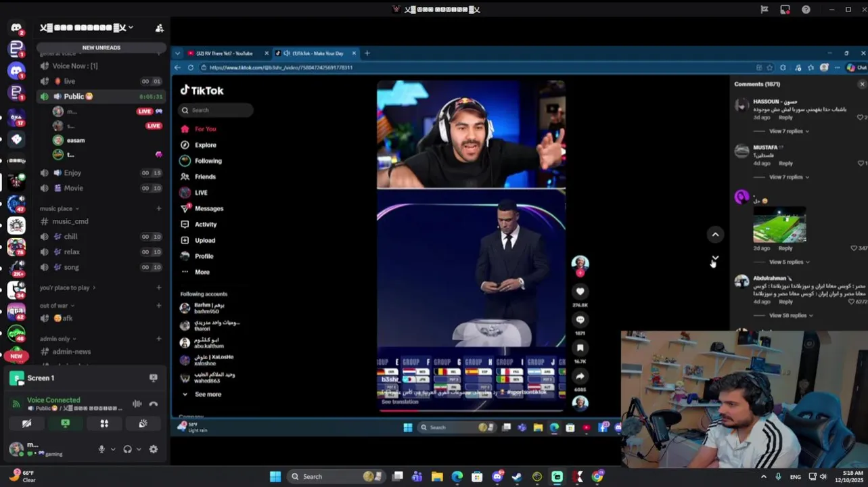
Task: Disconnect from voice with the hang-up icon
Action: (x=154, y=404)
